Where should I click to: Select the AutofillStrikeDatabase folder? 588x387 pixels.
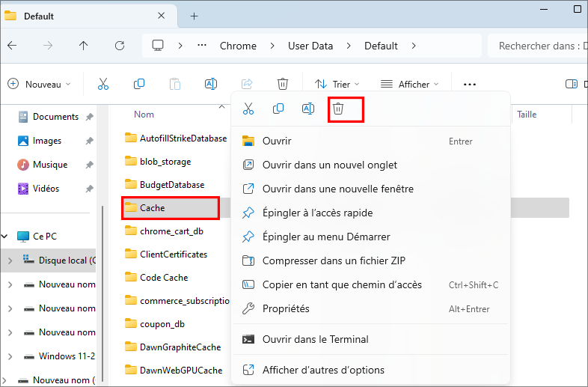click(176, 138)
